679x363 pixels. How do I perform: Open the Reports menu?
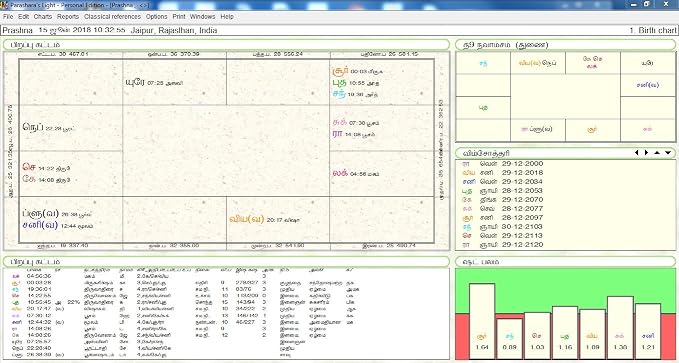coord(68,16)
